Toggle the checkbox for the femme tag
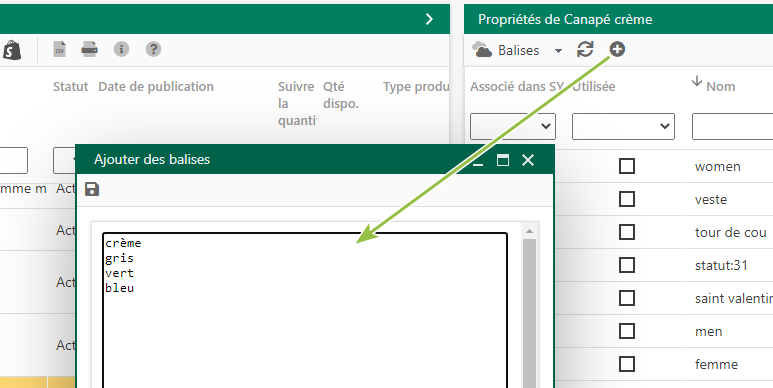The height and width of the screenshot is (388, 773). pos(627,364)
